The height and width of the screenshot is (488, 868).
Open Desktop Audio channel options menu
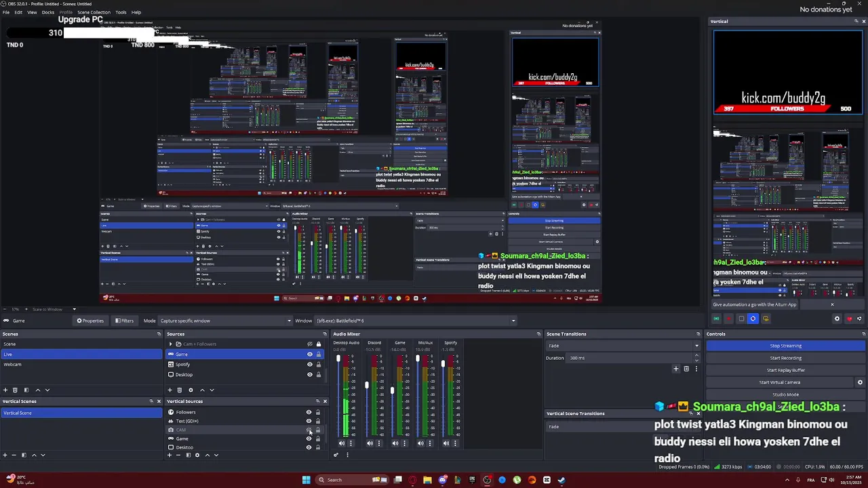pyautogui.click(x=351, y=443)
